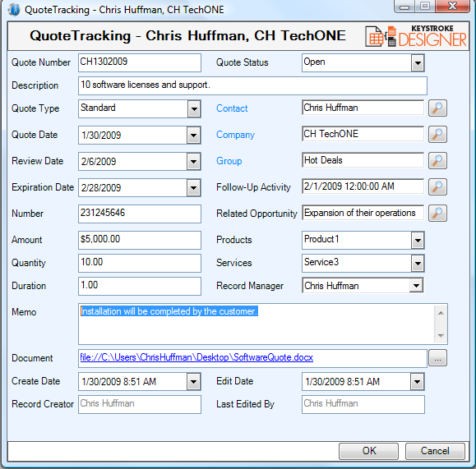The height and width of the screenshot is (469, 476).
Task: Click the Cancel button
Action: (435, 451)
